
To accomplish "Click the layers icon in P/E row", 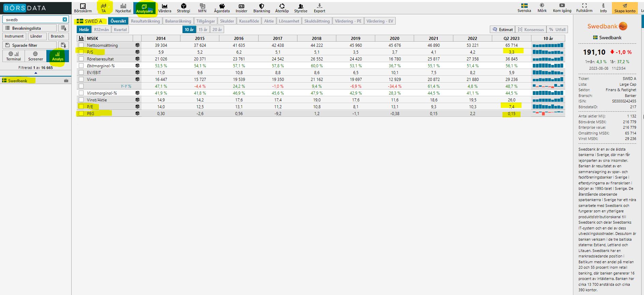I will click(x=137, y=107).
